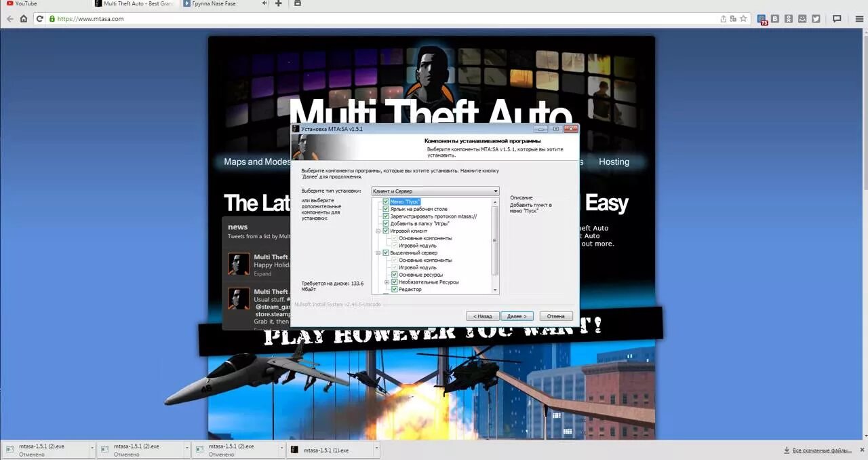Open the smiley face extension icon
The image size is (868, 460).
point(802,19)
